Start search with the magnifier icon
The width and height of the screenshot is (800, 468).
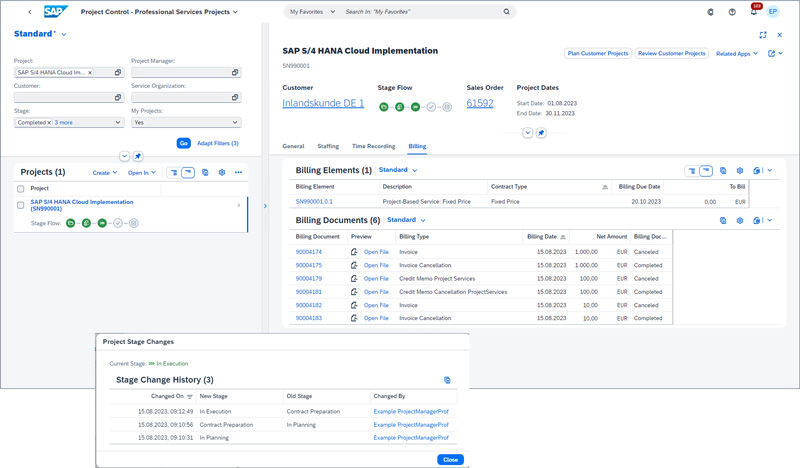[x=506, y=12]
